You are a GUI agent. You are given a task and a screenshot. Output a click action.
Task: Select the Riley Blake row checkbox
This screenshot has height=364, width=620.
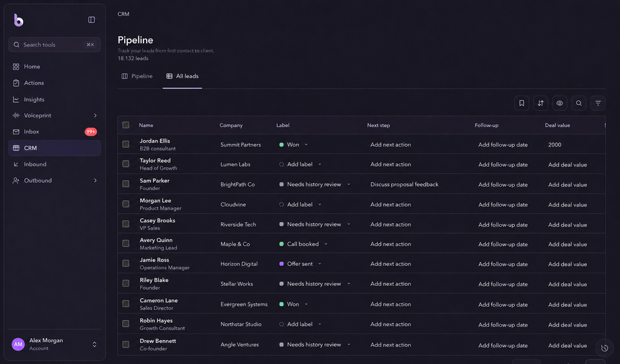pos(126,283)
